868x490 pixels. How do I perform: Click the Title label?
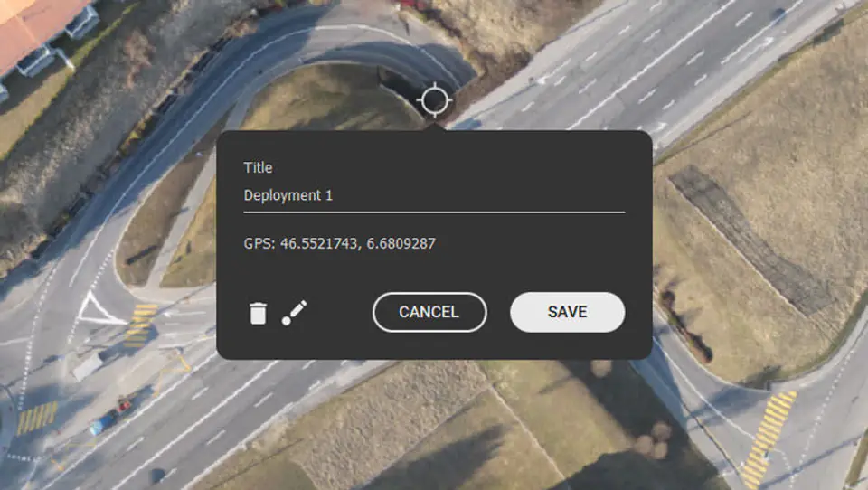[x=258, y=167]
